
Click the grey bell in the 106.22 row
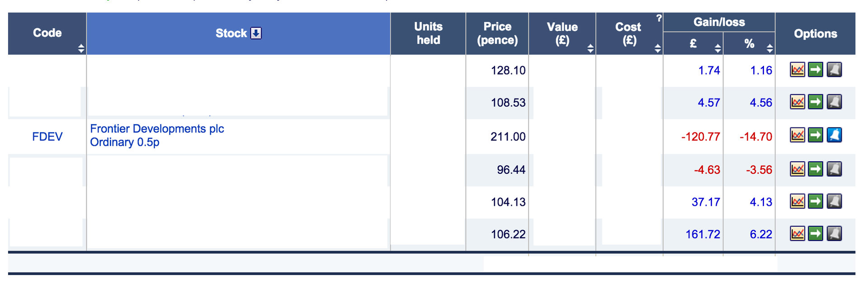pos(834,233)
